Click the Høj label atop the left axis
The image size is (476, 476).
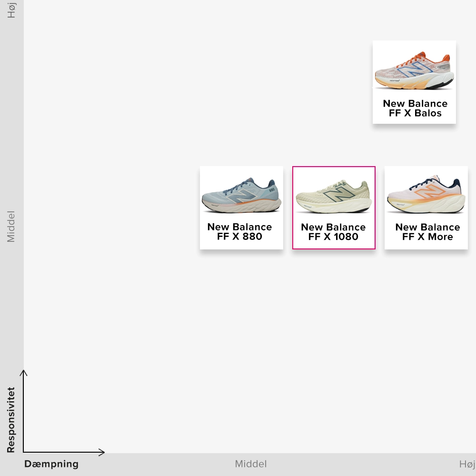click(x=11, y=10)
